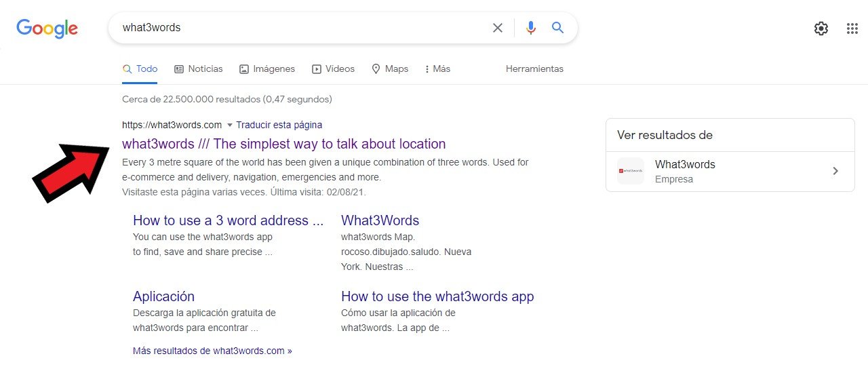Open How to use the what3words app link

437,296
